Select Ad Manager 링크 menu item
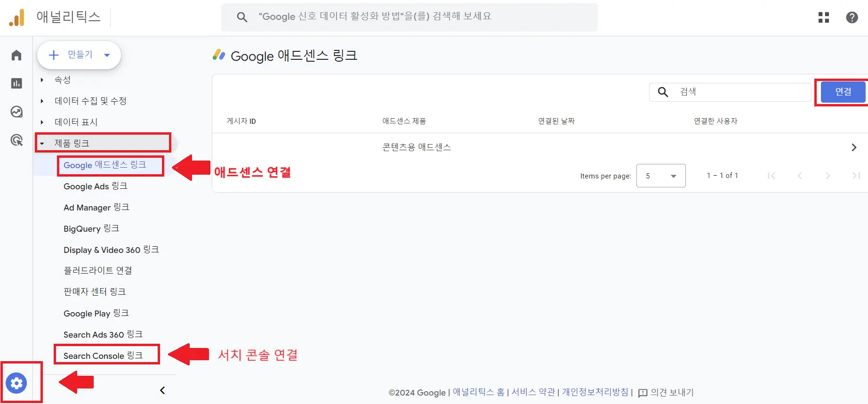 (x=96, y=207)
